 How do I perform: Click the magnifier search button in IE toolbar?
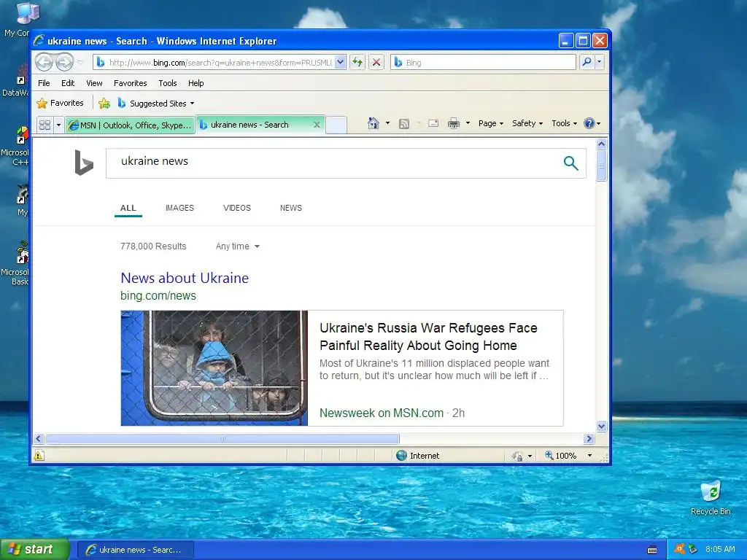(x=587, y=62)
